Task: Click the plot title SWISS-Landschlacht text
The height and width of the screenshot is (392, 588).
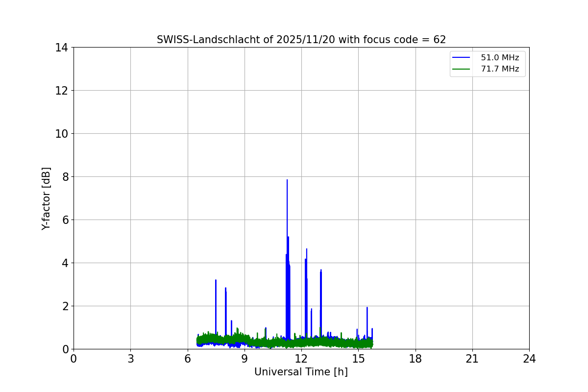Action: [x=301, y=40]
